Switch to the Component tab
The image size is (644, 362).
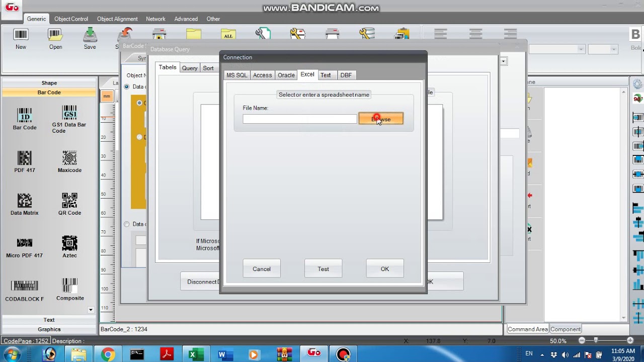(x=566, y=329)
